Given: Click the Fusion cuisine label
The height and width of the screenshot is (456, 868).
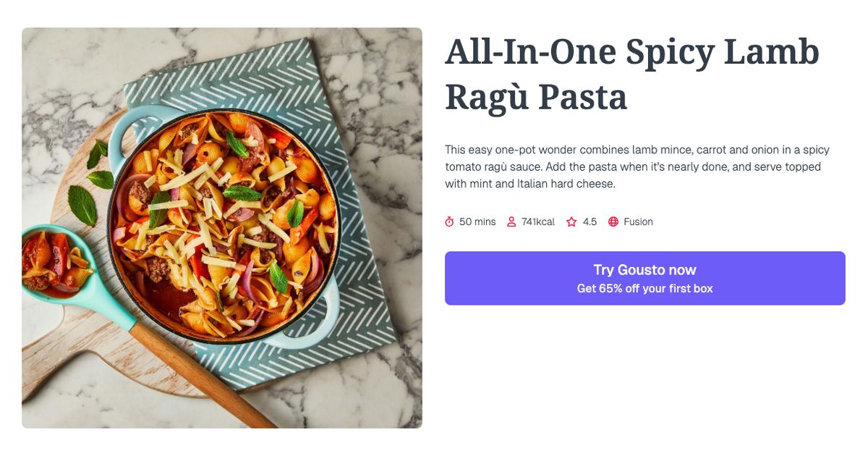Looking at the screenshot, I should pyautogui.click(x=638, y=221).
